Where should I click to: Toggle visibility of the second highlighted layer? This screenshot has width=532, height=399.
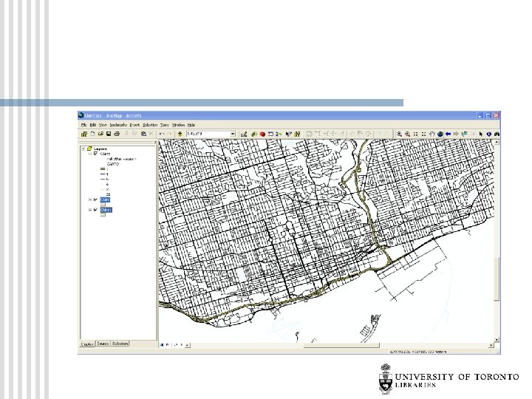[x=95, y=199]
